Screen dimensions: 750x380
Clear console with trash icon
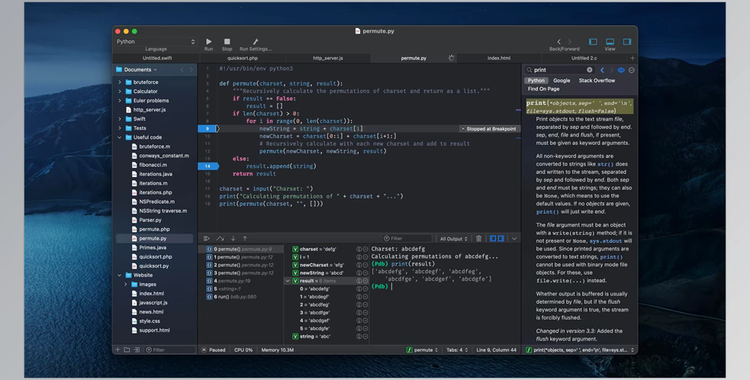479,238
